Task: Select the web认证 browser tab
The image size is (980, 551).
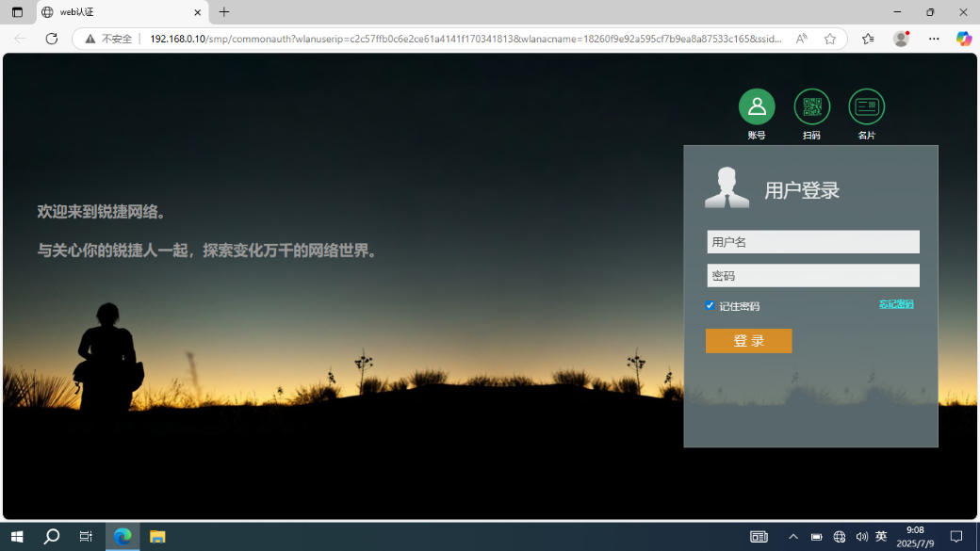Action: click(113, 12)
